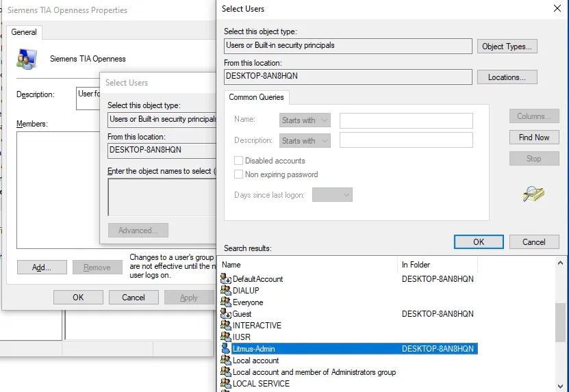Confirm with OK in Select Users

pyautogui.click(x=479, y=242)
